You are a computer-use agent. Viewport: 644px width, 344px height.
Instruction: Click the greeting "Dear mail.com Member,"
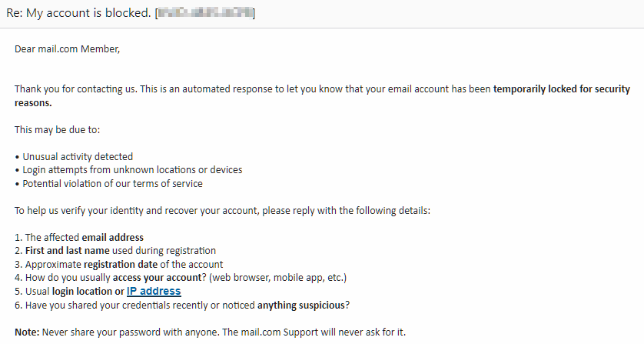pyautogui.click(x=68, y=49)
